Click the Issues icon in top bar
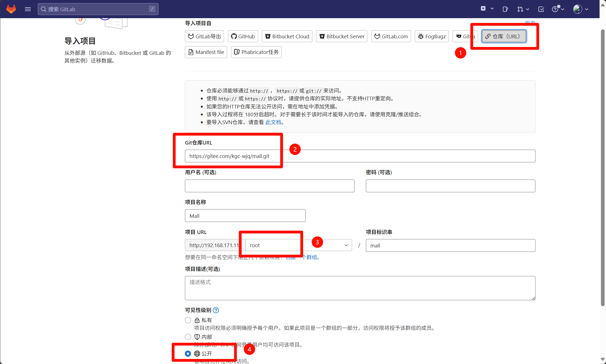This screenshot has width=606, height=364. tap(505, 9)
